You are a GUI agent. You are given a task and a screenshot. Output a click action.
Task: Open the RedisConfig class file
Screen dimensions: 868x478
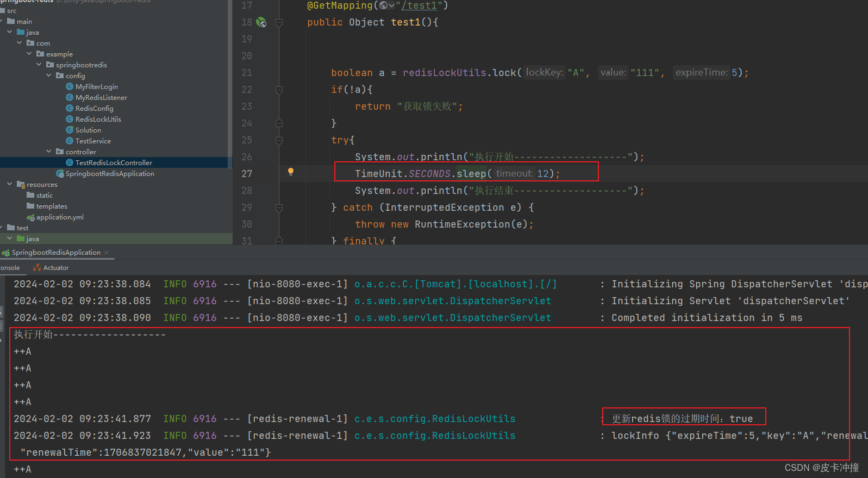94,109
